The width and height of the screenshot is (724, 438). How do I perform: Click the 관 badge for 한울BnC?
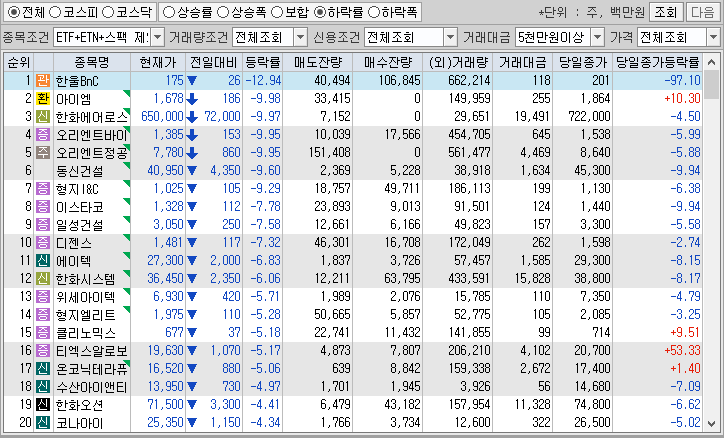pos(43,81)
